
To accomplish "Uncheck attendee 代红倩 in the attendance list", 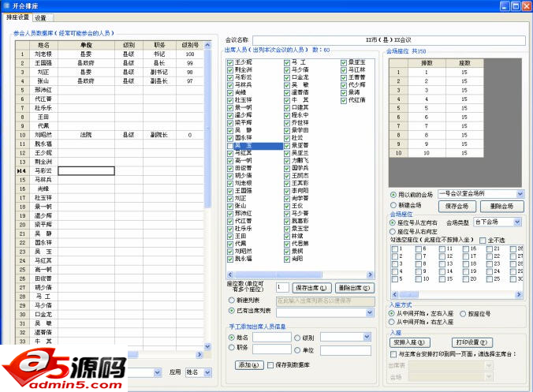I will 344,100.
